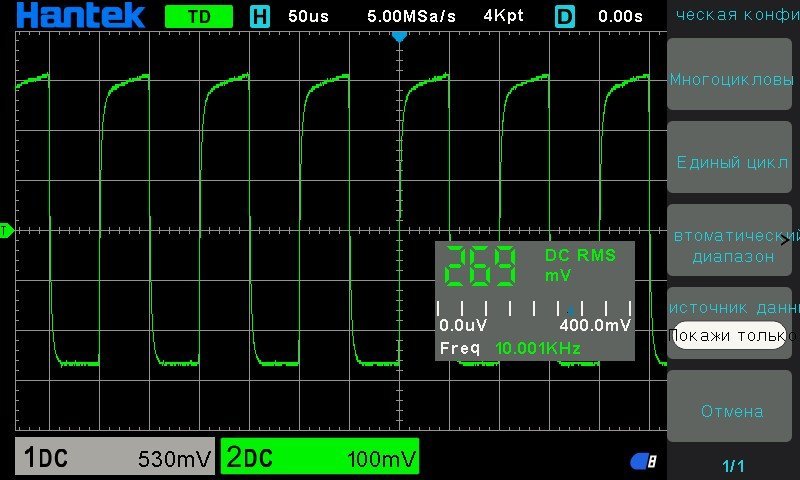This screenshot has width=800, height=480.
Task: Click the blue battery/USB status icon
Action: pyautogui.click(x=643, y=461)
